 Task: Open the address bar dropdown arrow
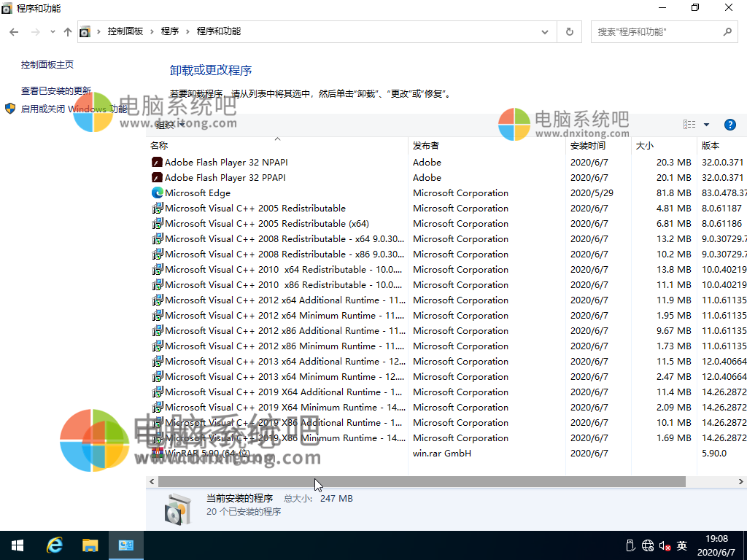pos(544,31)
